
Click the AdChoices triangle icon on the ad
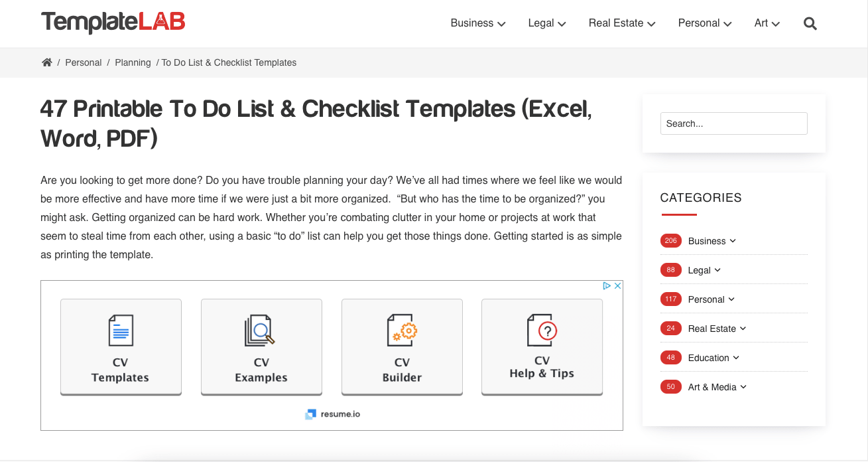(x=607, y=285)
